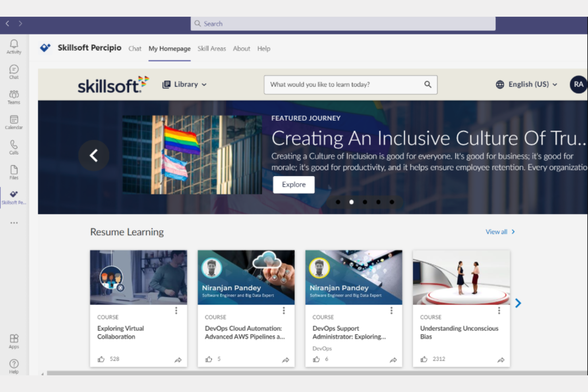Open the Exploring Virtual Collaboration course title
Viewport: 588px width, 392px height.
tap(121, 332)
